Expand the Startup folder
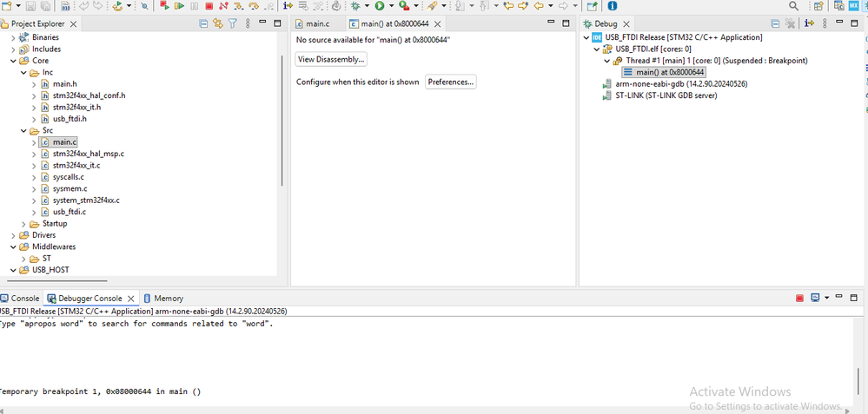The image size is (868, 414). 23,224
